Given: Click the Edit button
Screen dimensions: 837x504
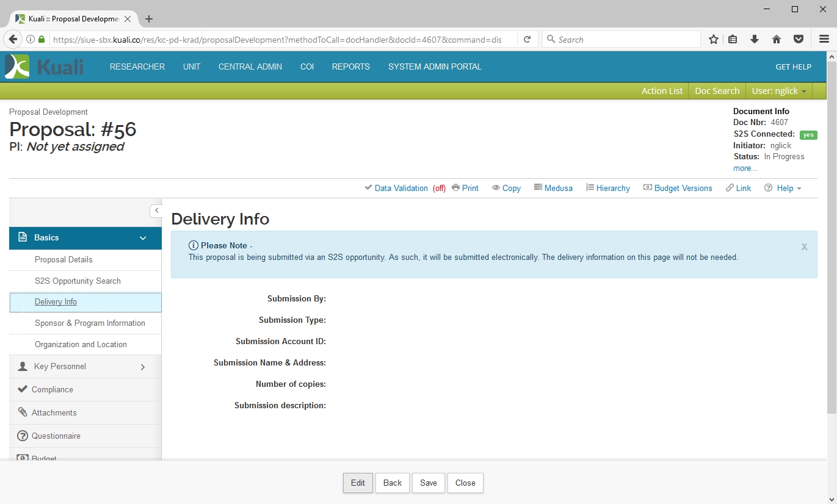Looking at the screenshot, I should point(358,483).
